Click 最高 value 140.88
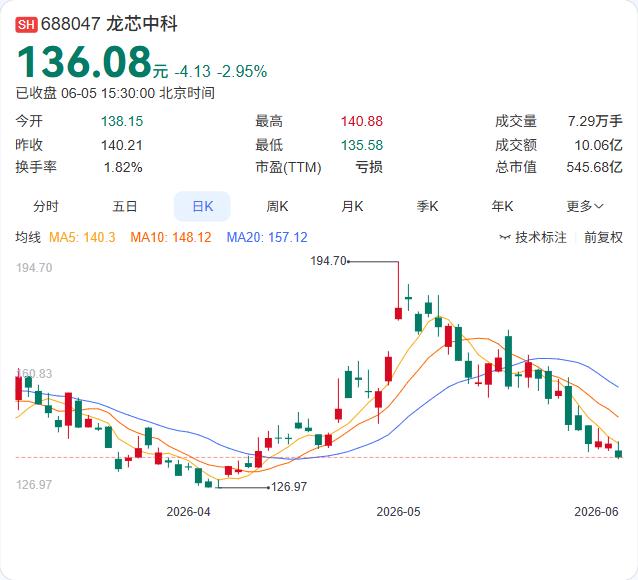This screenshot has width=638, height=580. (x=362, y=121)
